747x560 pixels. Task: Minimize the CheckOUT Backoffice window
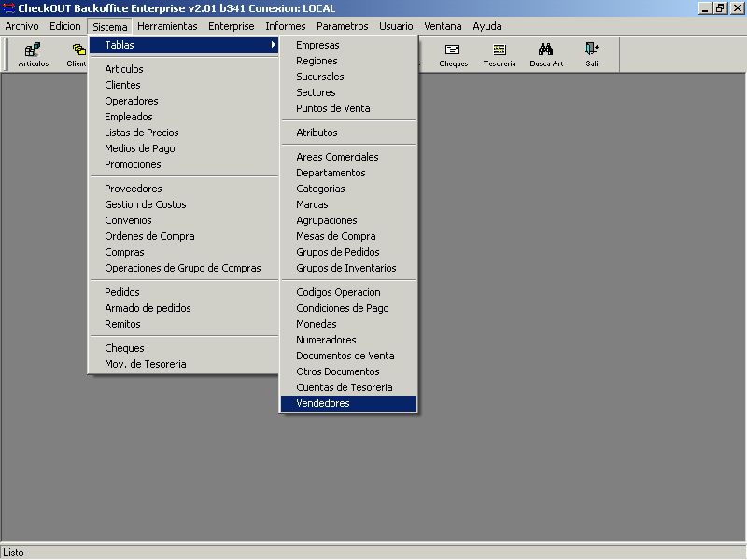click(x=705, y=8)
